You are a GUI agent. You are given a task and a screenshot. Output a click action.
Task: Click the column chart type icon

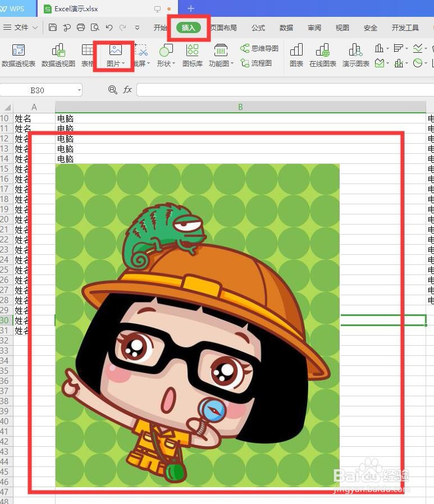point(379,48)
